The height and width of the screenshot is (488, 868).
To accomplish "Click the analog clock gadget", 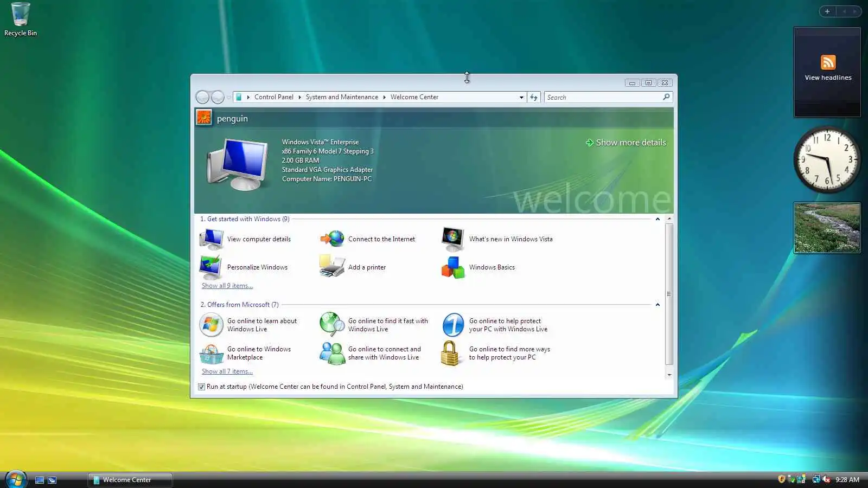I will 827,160.
